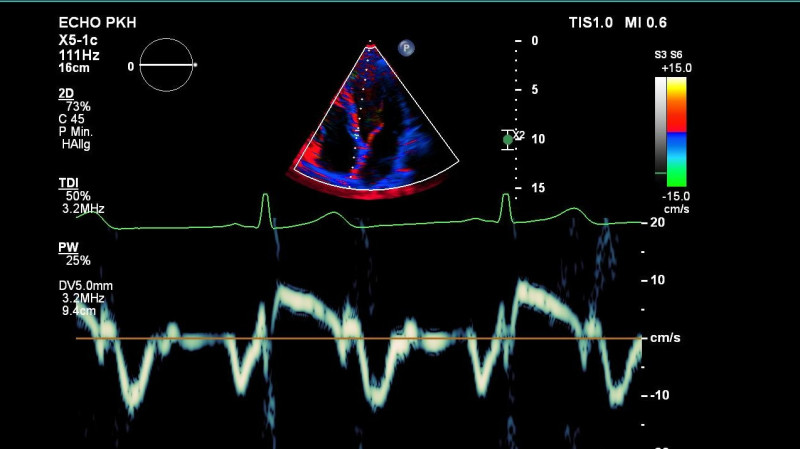This screenshot has height=449, width=800.
Task: Click the 111Hz frame rate readout
Action: 79,55
